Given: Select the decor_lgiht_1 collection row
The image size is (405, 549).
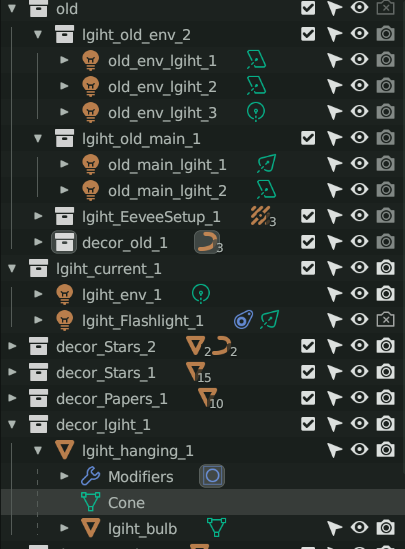Looking at the screenshot, I should coord(202,425).
